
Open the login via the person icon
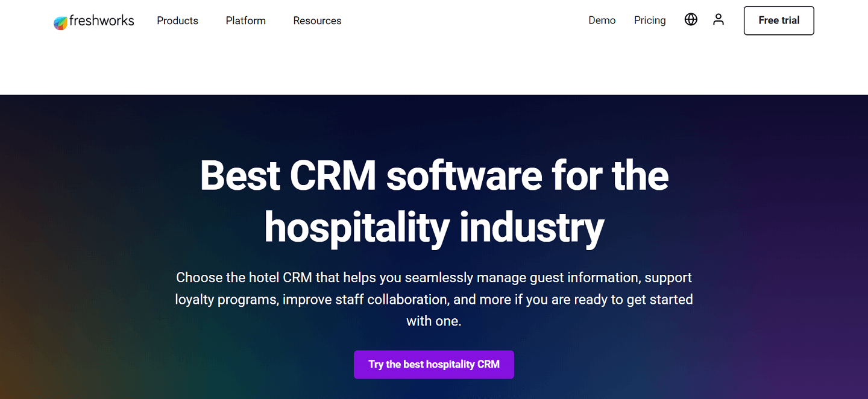point(719,19)
